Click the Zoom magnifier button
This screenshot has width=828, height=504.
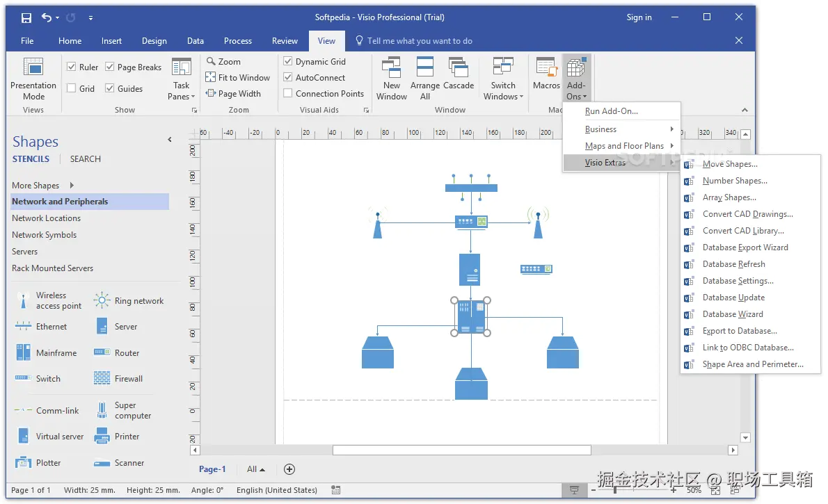223,61
